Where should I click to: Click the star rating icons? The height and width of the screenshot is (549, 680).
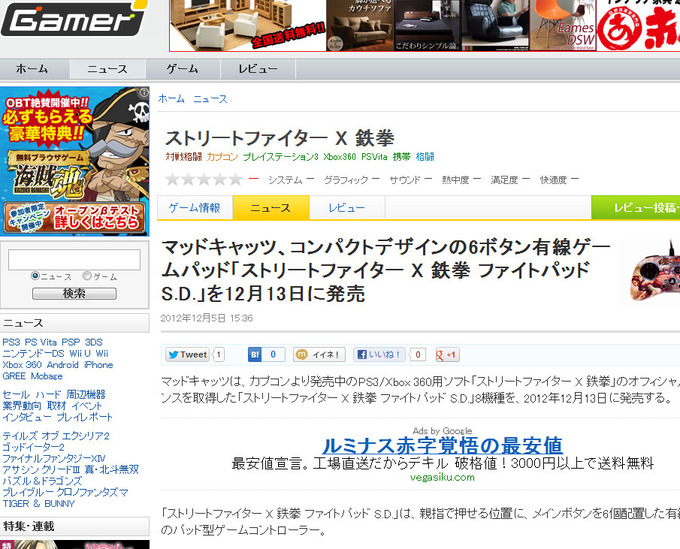coord(204,179)
